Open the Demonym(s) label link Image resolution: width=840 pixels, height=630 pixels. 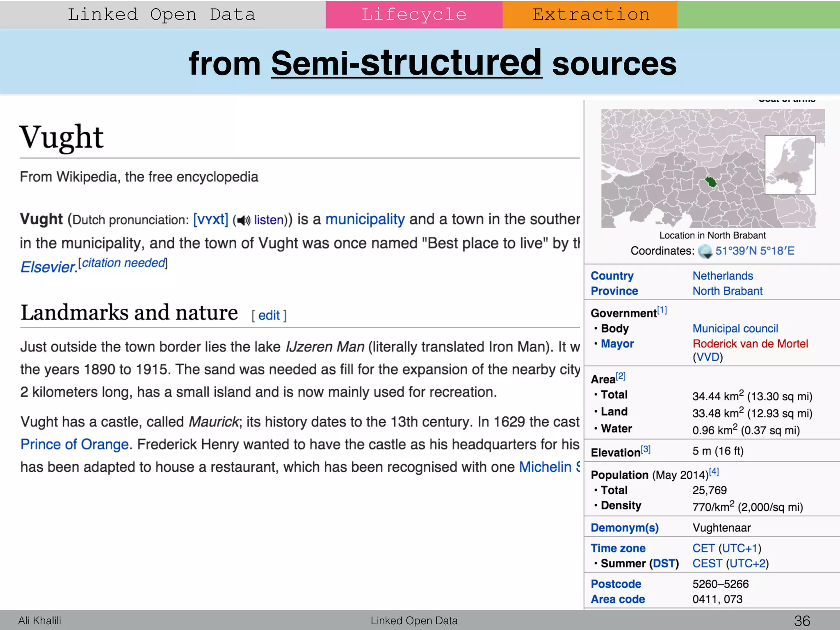[x=624, y=528]
